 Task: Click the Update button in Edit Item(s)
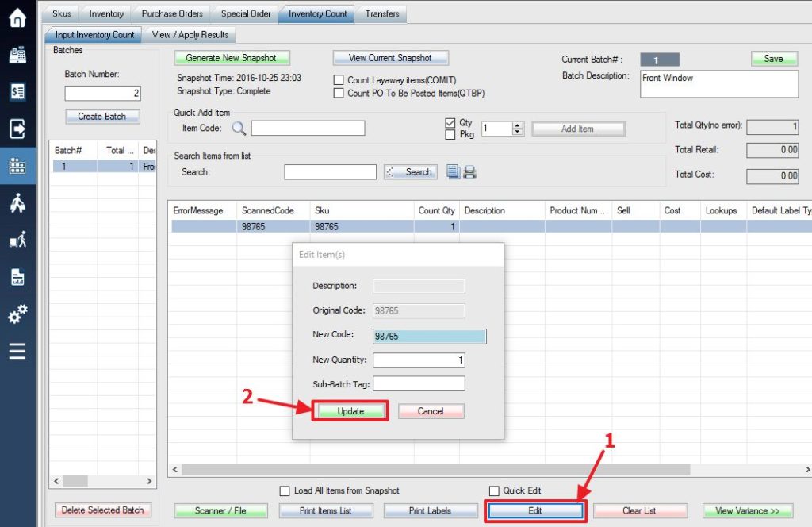click(x=350, y=410)
